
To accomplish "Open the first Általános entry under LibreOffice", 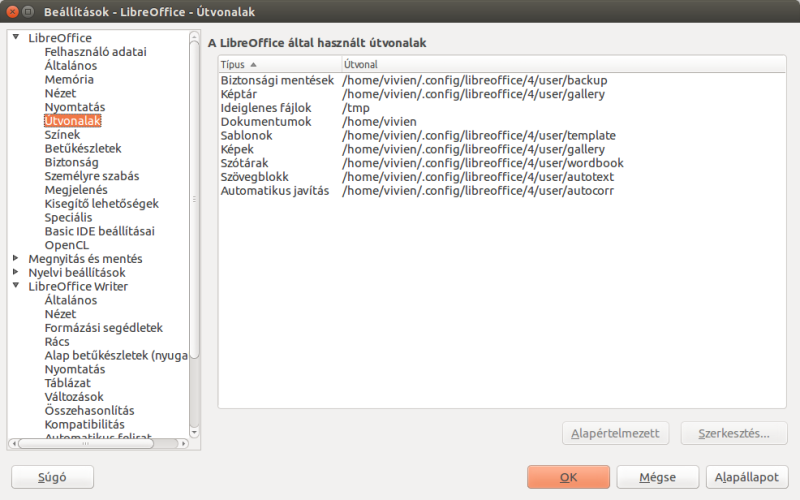I will [70, 65].
